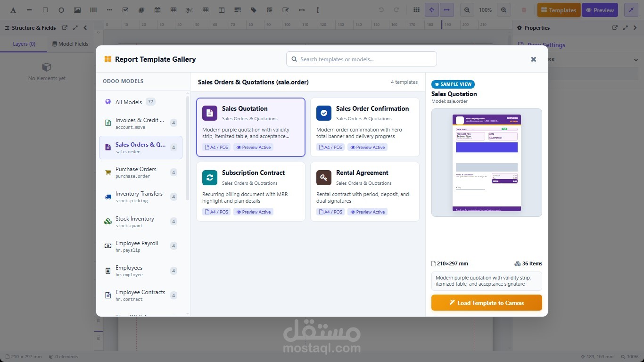
Task: Click the Sales Quotation sample preview thumbnail
Action: 487,163
